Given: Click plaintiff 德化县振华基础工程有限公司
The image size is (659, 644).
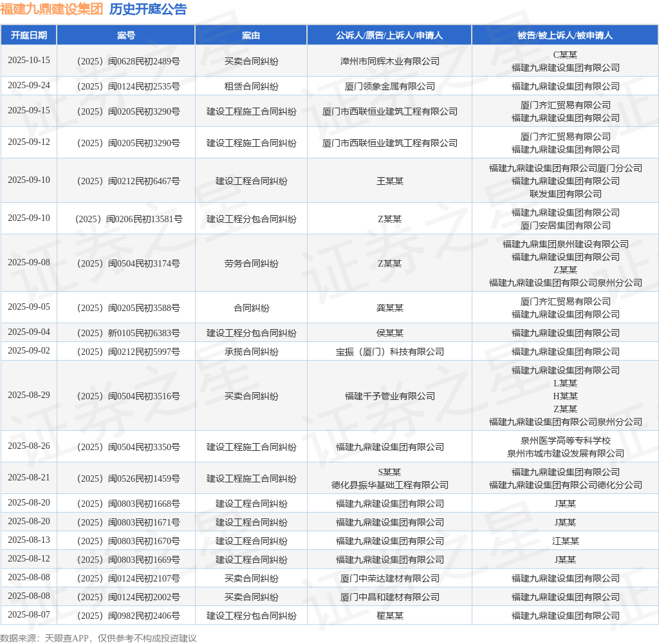Looking at the screenshot, I should [389, 486].
